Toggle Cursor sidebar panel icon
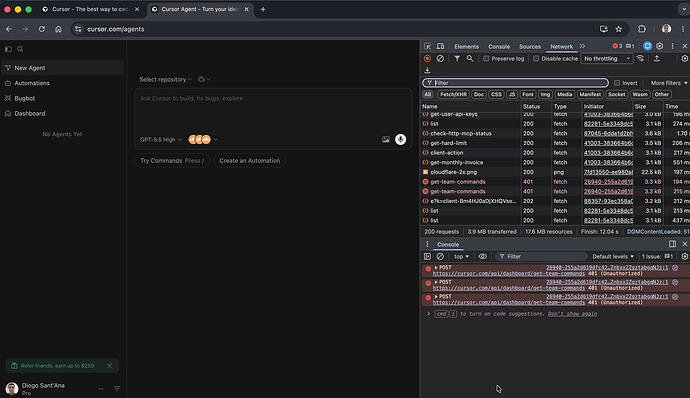The width and height of the screenshot is (690, 398). [x=8, y=49]
